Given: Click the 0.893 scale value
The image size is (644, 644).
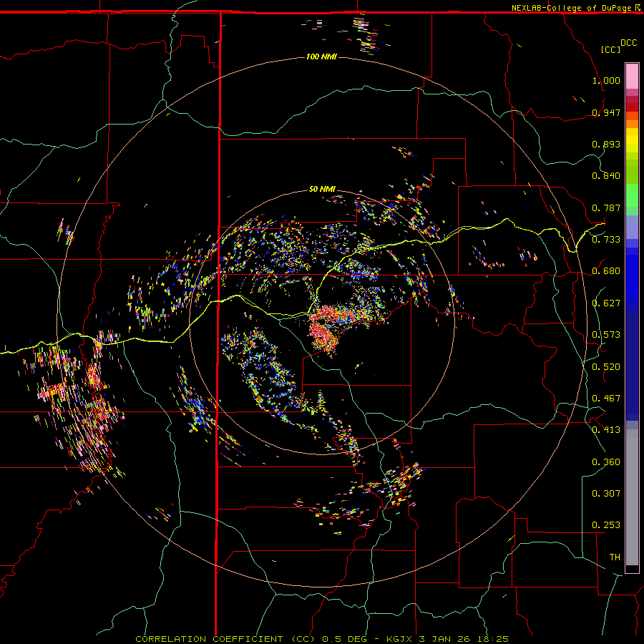Looking at the screenshot, I should pos(606,144).
